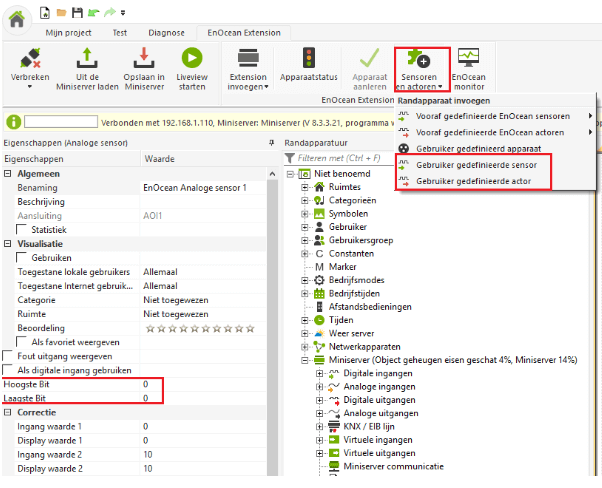Image resolution: width=602 pixels, height=488 pixels.
Task: Click Sensoren en actoren puzzle icon
Action: click(418, 58)
